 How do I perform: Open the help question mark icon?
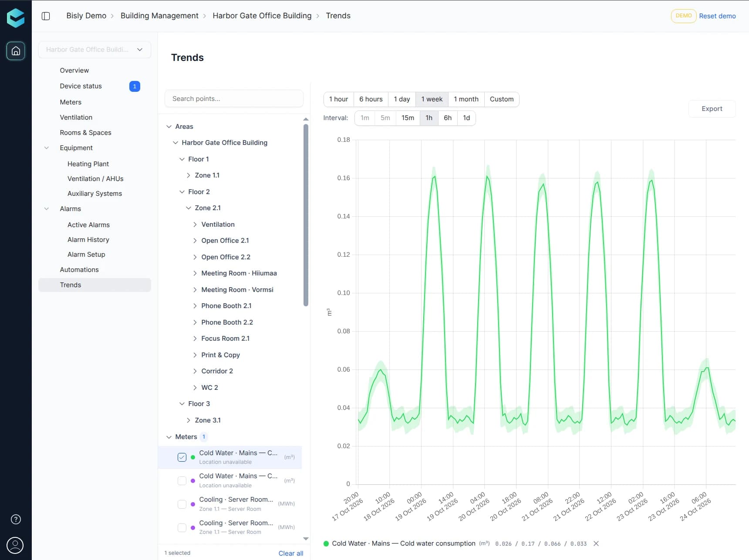coord(16,519)
